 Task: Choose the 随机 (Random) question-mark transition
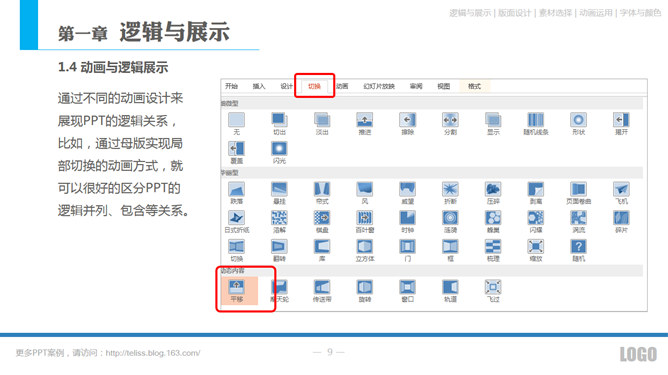click(579, 251)
